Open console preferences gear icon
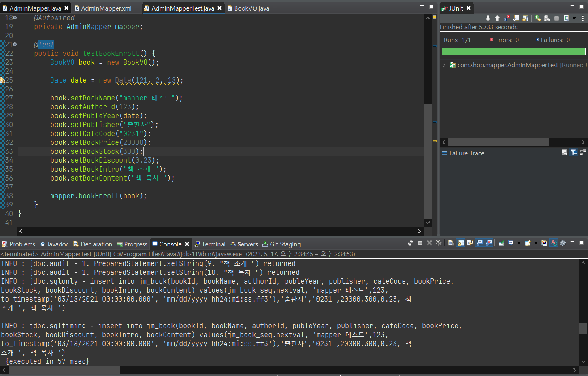Screen dimensions: 588x376 [563, 243]
